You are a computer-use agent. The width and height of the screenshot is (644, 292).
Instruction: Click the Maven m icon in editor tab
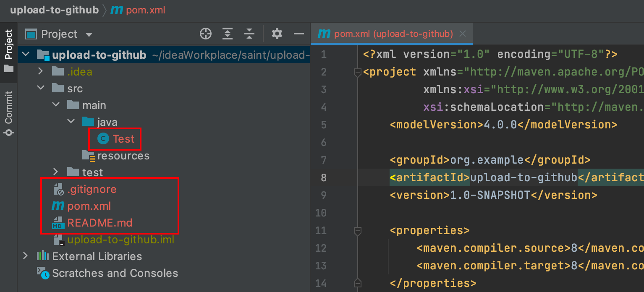[x=324, y=34]
